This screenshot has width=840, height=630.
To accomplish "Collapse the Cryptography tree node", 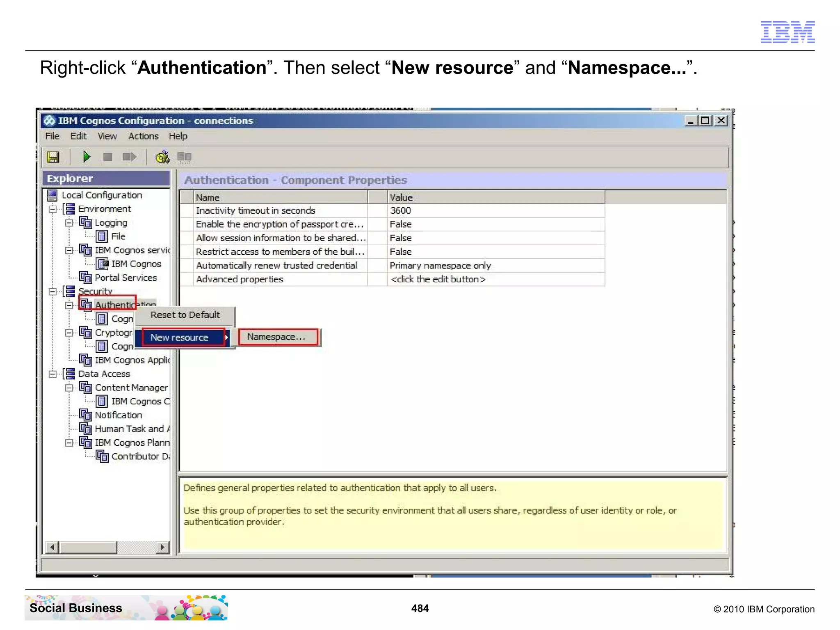I will coord(69,333).
